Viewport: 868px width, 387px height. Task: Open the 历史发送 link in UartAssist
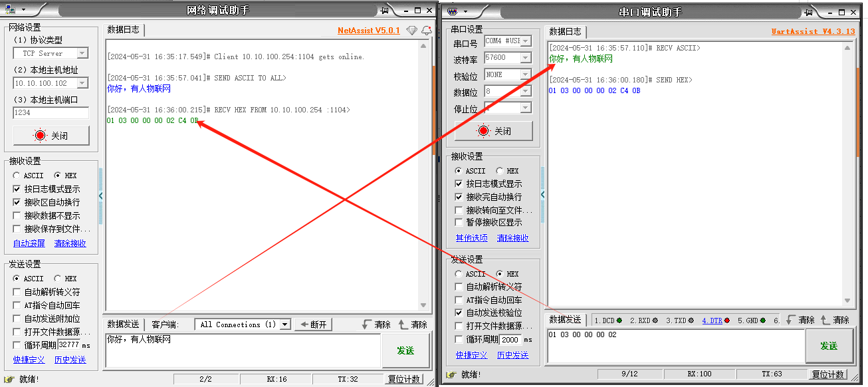pos(512,355)
